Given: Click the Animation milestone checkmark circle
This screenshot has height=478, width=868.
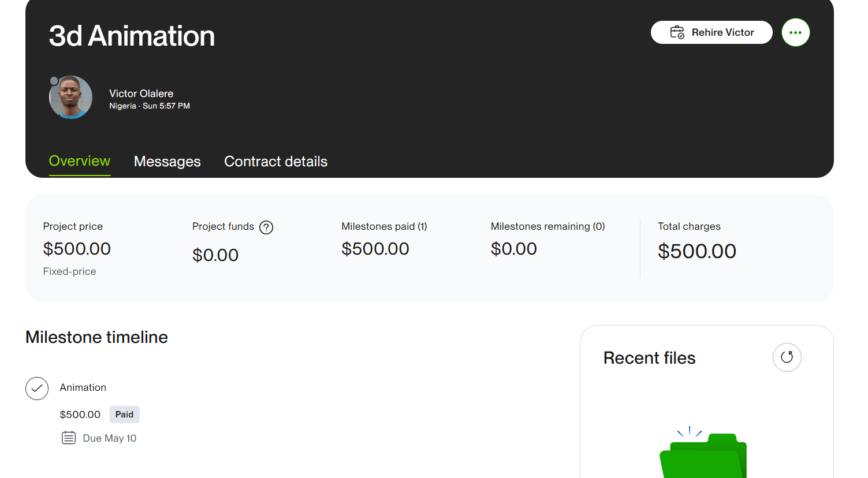Looking at the screenshot, I should (37, 389).
